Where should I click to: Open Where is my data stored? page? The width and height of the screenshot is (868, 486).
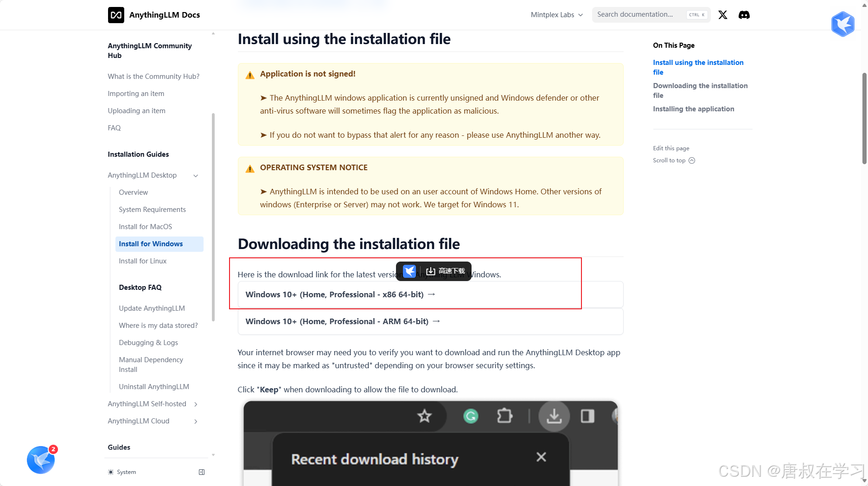tap(158, 326)
